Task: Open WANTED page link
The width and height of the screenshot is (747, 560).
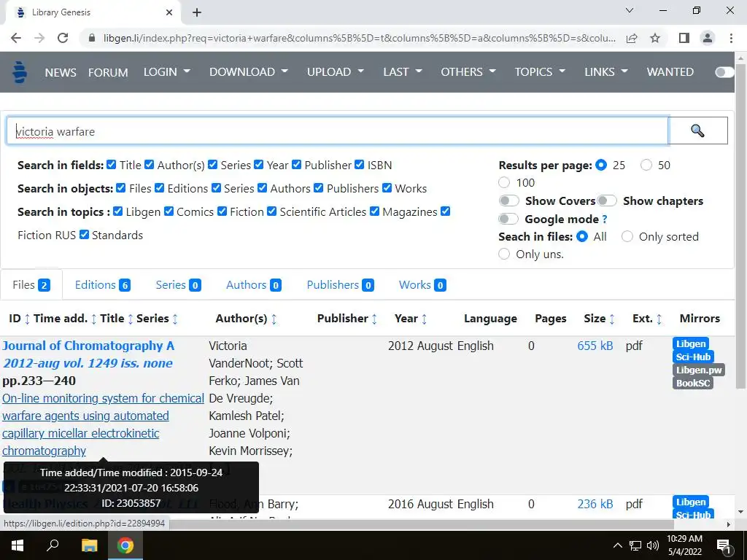Action: (x=670, y=72)
